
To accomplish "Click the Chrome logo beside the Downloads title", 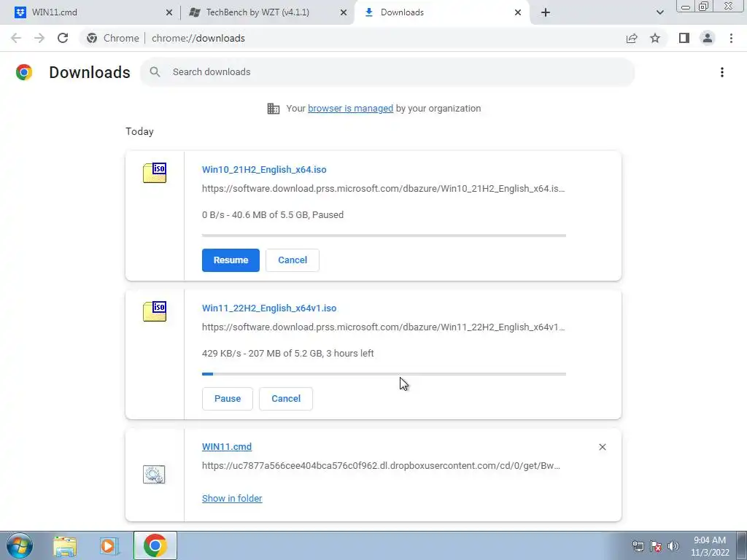I will pyautogui.click(x=24, y=72).
